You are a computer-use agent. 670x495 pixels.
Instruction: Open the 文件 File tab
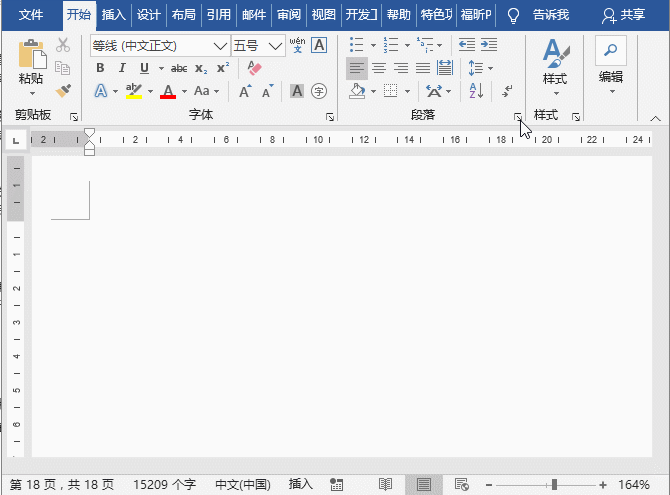(31, 15)
